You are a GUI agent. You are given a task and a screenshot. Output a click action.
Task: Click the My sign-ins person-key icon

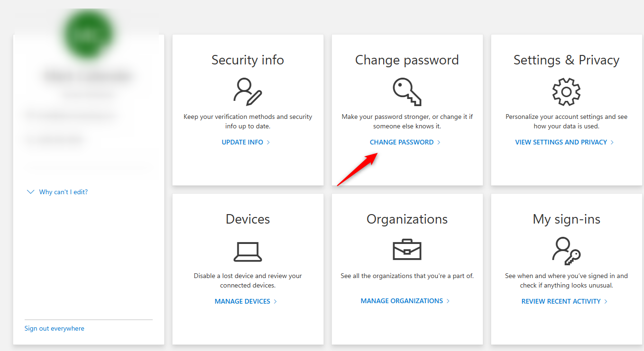566,251
